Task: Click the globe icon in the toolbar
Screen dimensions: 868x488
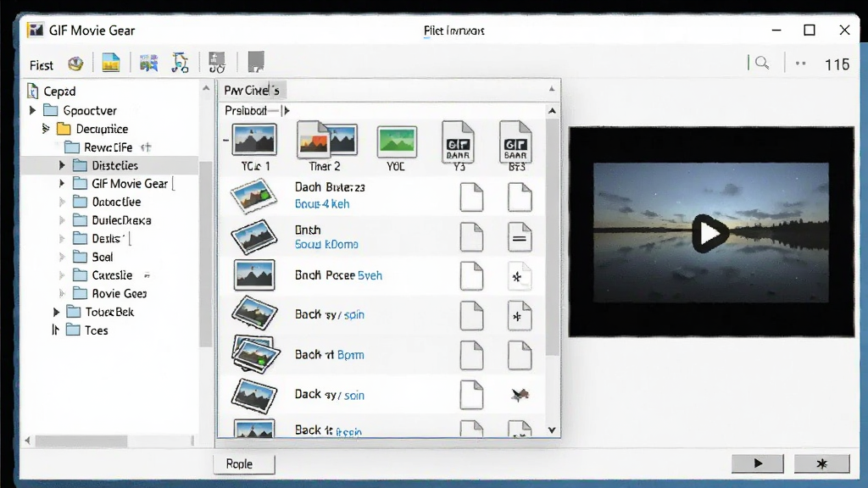Action: pyautogui.click(x=75, y=64)
